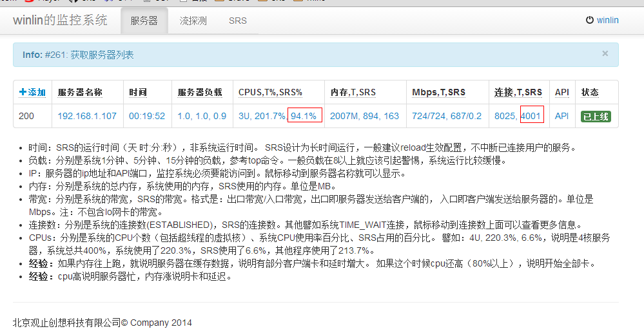
Task: Click the 服务器名称 column header
Action: tap(80, 92)
